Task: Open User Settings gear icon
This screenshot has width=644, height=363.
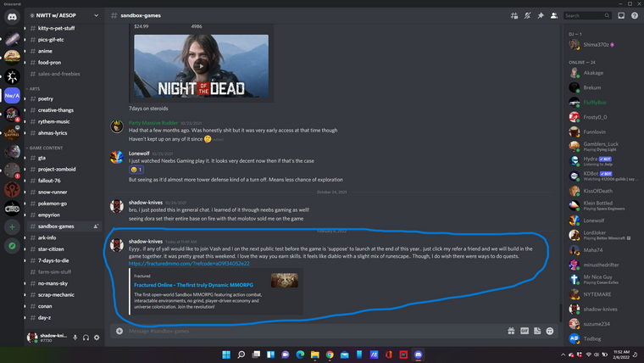Action: click(97, 338)
